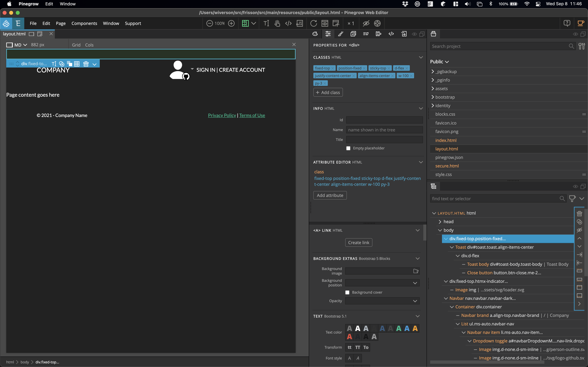Open the Background position dropdown
588x367 pixels.
382,283
